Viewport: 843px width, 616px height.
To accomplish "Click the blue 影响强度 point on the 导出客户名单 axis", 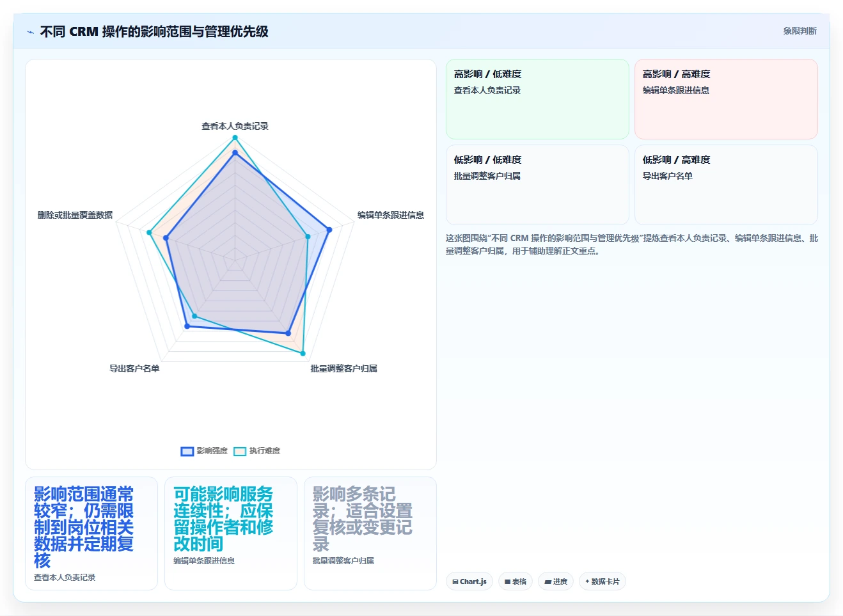I will coord(187,326).
